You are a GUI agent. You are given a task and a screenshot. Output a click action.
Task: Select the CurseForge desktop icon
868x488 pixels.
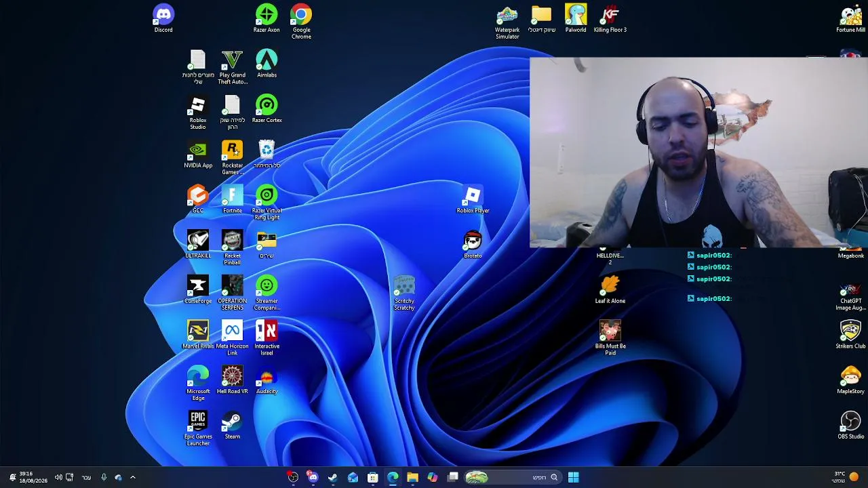pyautogui.click(x=198, y=290)
